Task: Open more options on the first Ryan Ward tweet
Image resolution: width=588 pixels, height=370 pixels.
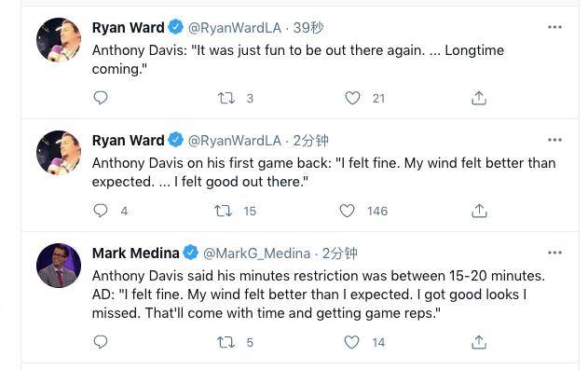Action: pos(554,27)
